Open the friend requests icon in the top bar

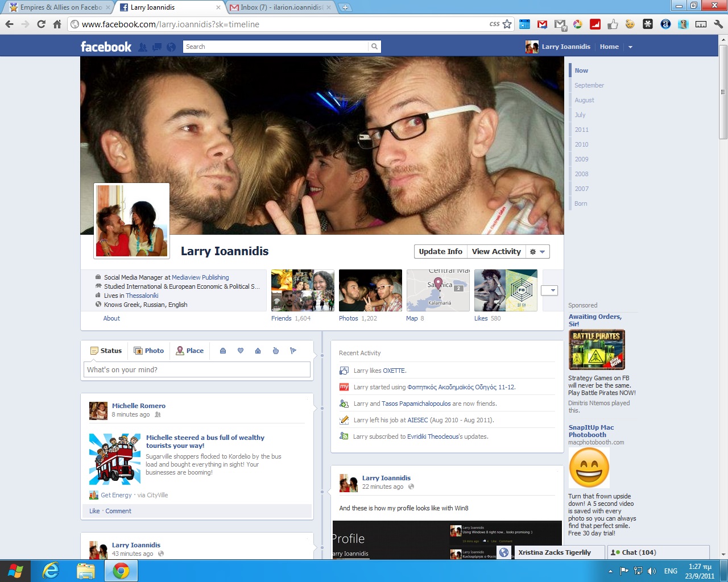[143, 47]
